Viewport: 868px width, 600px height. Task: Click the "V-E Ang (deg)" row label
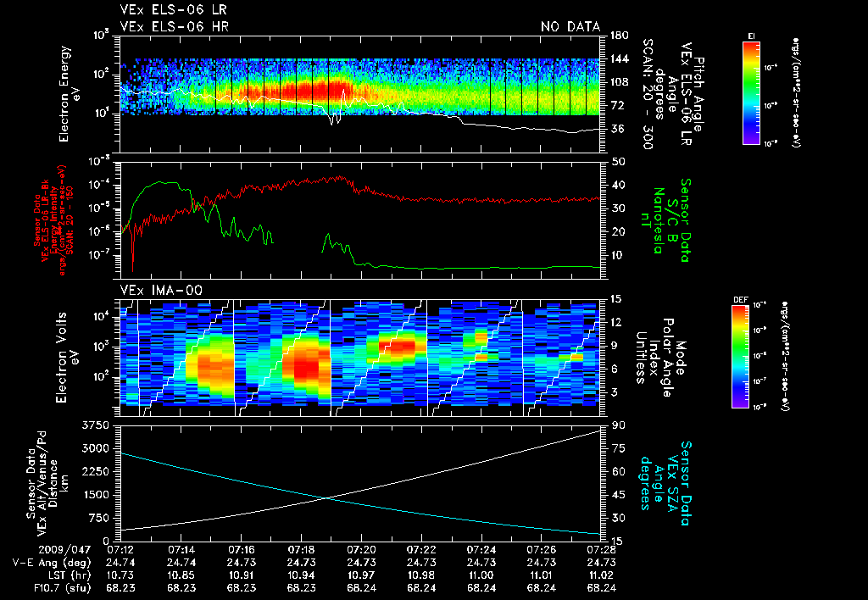click(52, 563)
